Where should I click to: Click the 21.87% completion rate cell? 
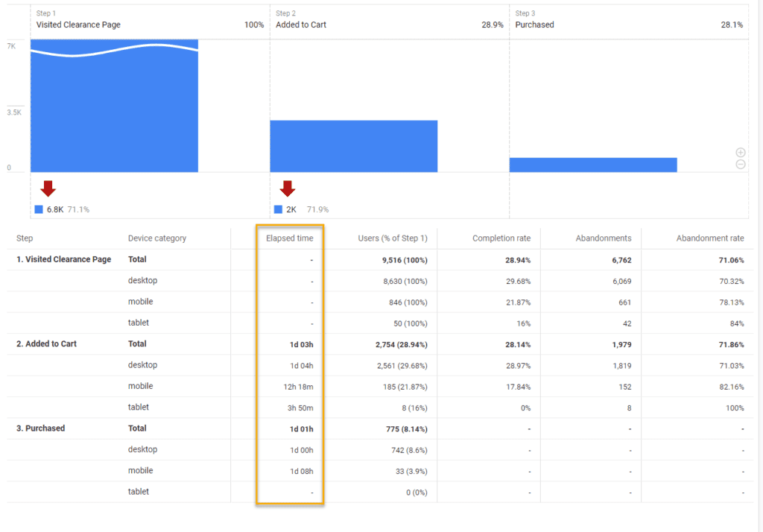click(519, 303)
